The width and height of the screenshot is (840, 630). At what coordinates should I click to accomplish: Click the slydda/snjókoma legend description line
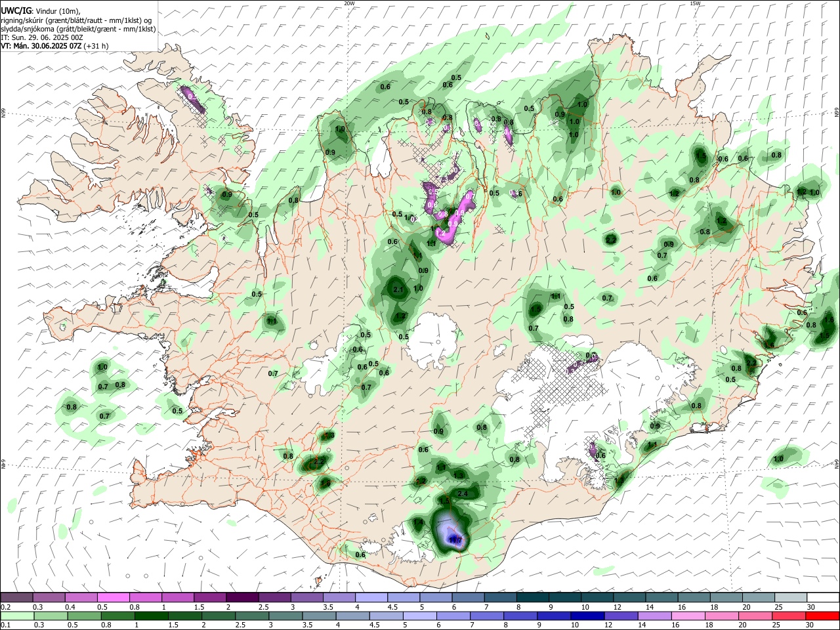77,29
